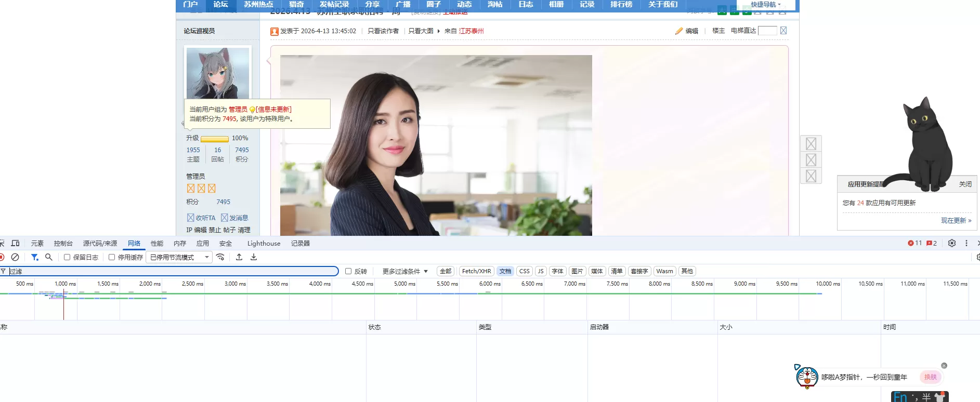Image resolution: width=980 pixels, height=402 pixels.
Task: Open network search magnifier
Action: click(x=49, y=257)
